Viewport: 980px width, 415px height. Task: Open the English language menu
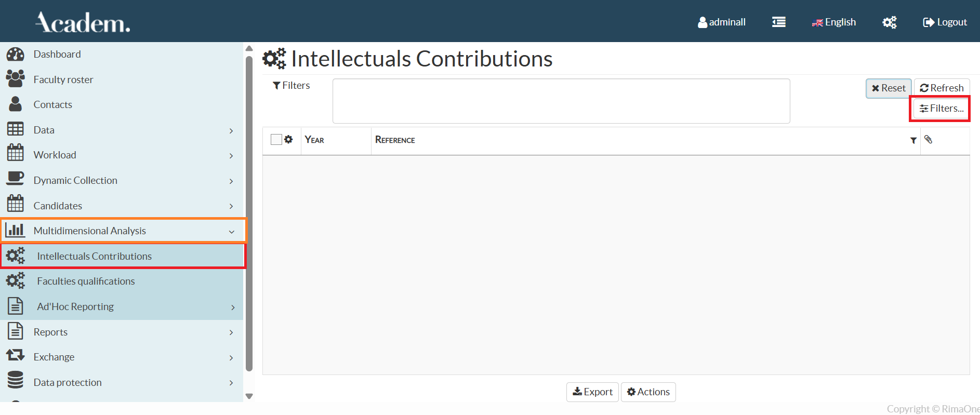833,22
